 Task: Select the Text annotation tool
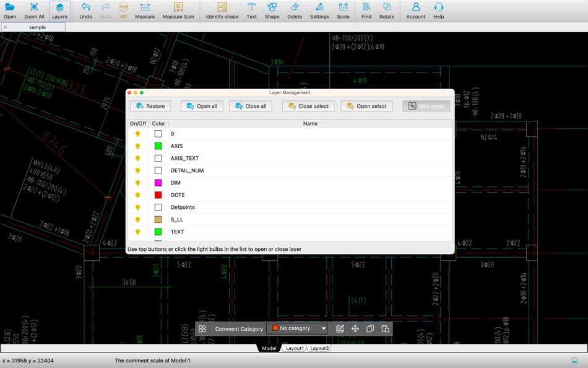pyautogui.click(x=251, y=11)
